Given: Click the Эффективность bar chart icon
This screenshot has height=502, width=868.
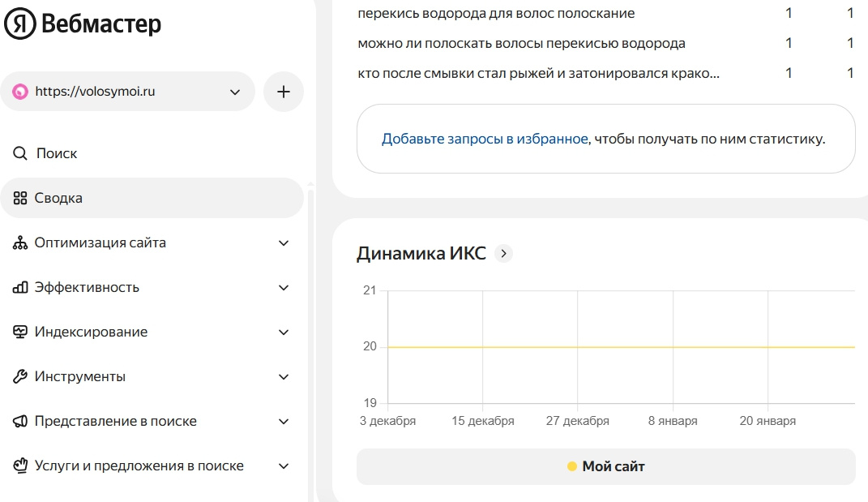Looking at the screenshot, I should pyautogui.click(x=20, y=287).
